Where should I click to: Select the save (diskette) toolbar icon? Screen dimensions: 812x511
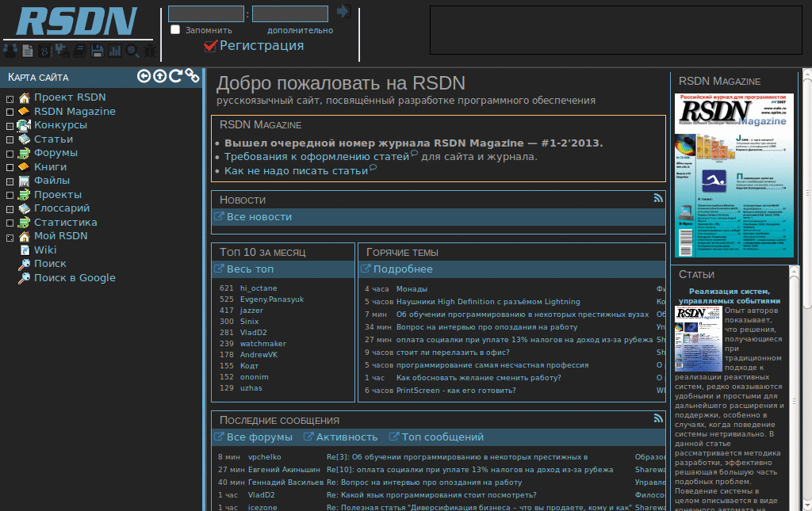point(98,49)
